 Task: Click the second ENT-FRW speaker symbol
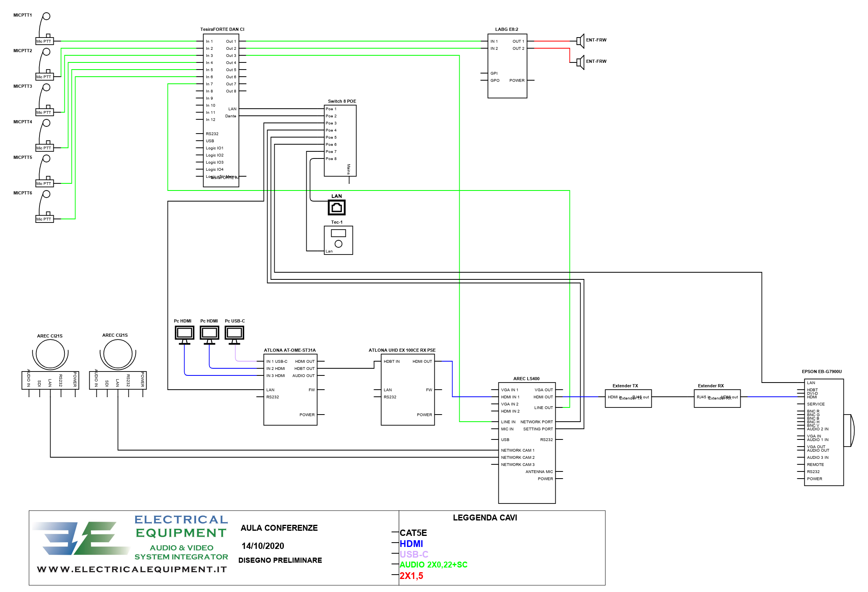[x=580, y=62]
